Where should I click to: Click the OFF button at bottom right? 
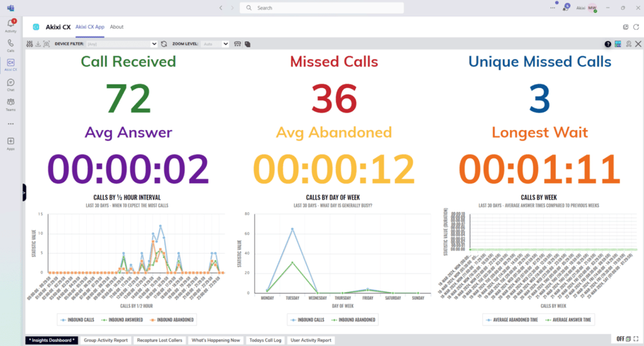[x=621, y=339]
